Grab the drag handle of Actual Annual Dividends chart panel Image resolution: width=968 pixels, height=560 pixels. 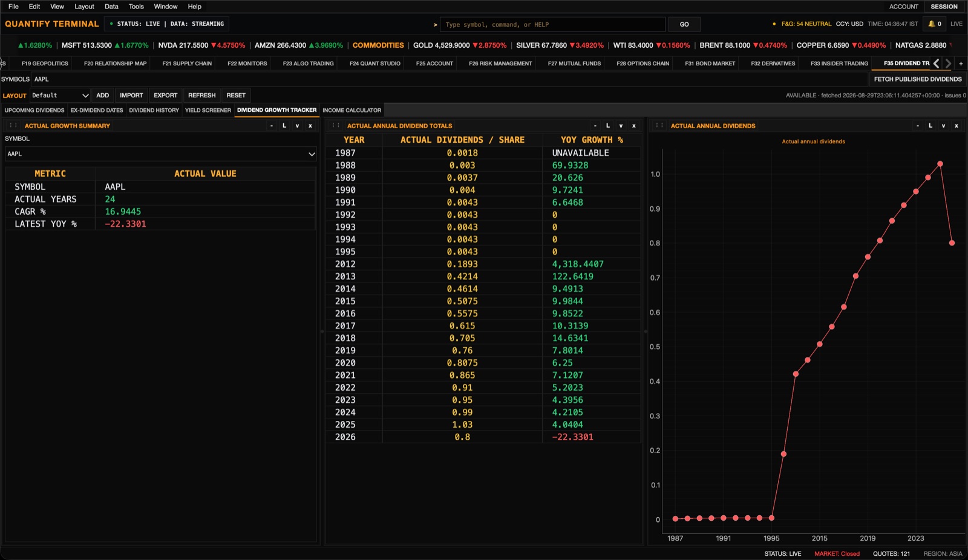pyautogui.click(x=659, y=126)
